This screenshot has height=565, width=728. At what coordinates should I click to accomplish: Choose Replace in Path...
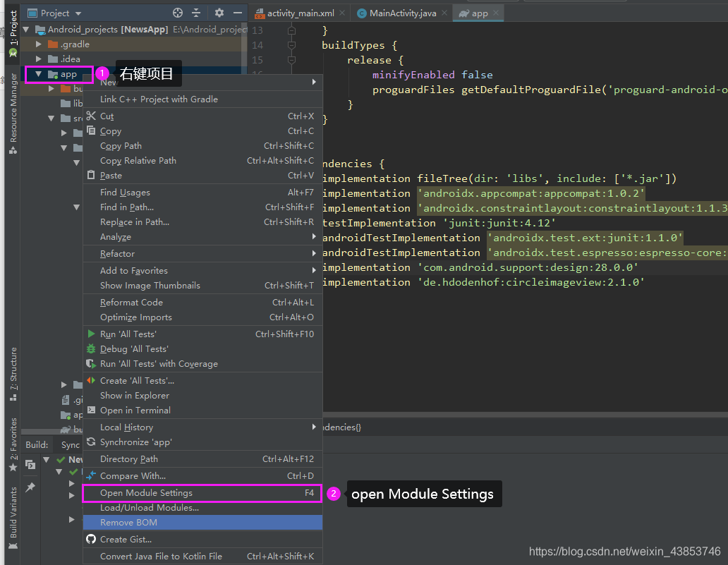pyautogui.click(x=202, y=222)
